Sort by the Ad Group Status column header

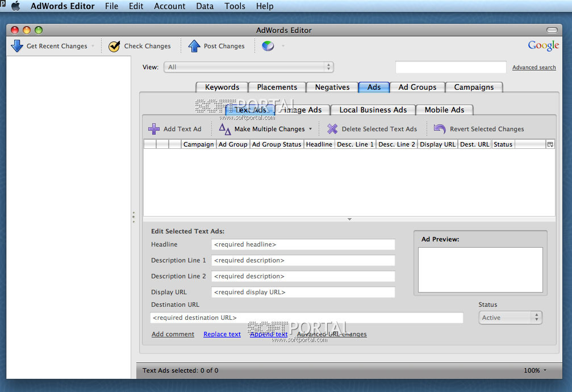[277, 144]
